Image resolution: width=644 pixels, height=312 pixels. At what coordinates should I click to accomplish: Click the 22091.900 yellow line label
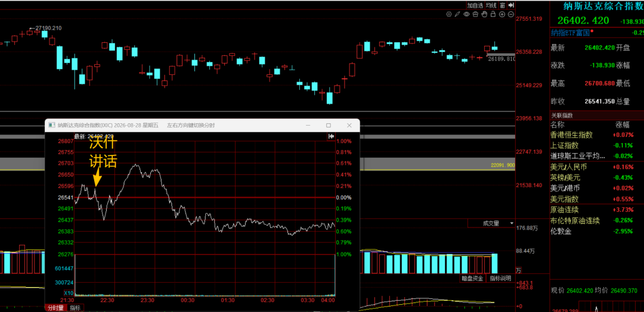tap(503, 165)
